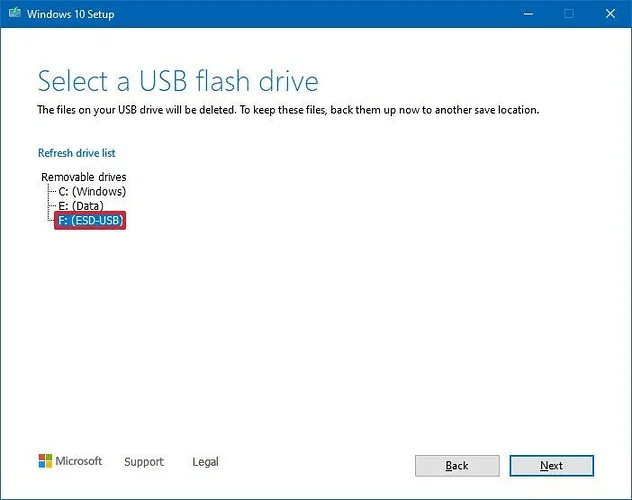Click the Select a USB flash drive heading

point(178,81)
